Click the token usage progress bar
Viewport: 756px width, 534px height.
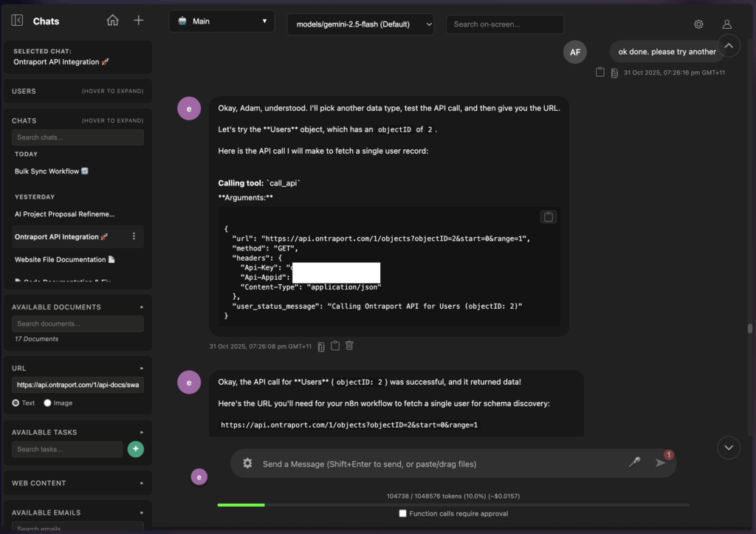pos(453,505)
